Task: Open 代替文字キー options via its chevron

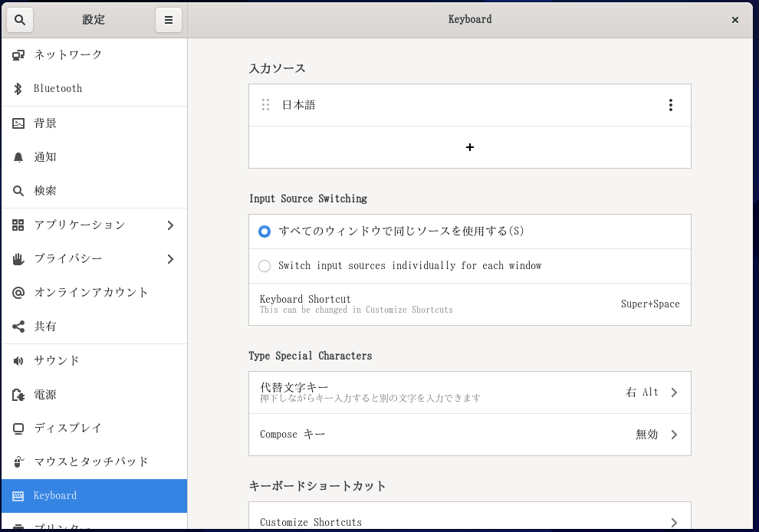Action: [x=675, y=392]
